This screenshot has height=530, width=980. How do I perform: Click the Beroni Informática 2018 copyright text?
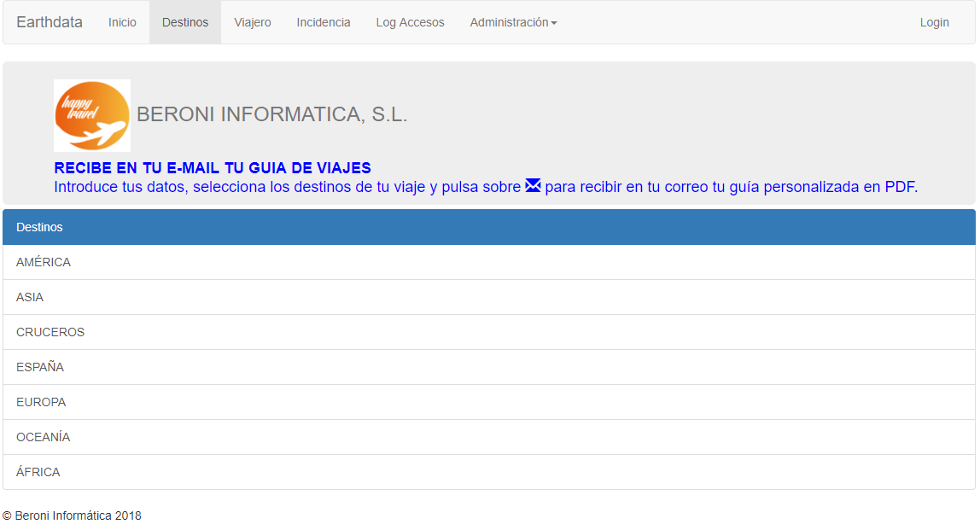click(73, 515)
